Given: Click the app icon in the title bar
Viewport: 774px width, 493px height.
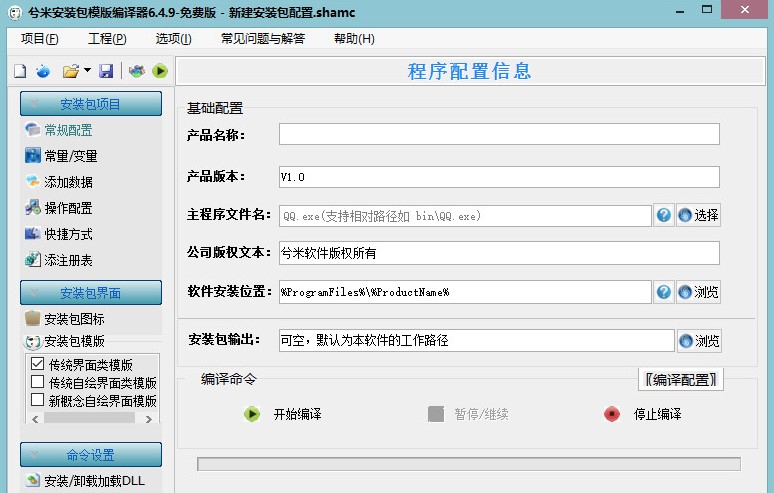Looking at the screenshot, I should click(15, 12).
